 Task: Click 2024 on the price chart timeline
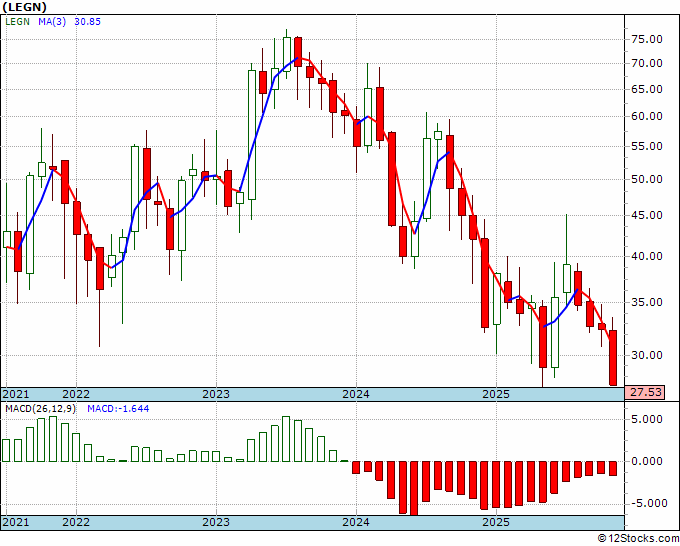356,394
